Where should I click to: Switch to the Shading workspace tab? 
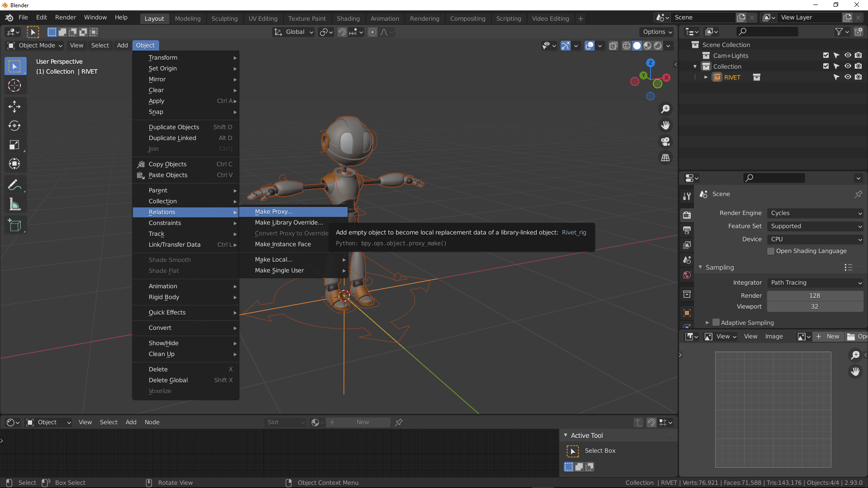pyautogui.click(x=348, y=19)
